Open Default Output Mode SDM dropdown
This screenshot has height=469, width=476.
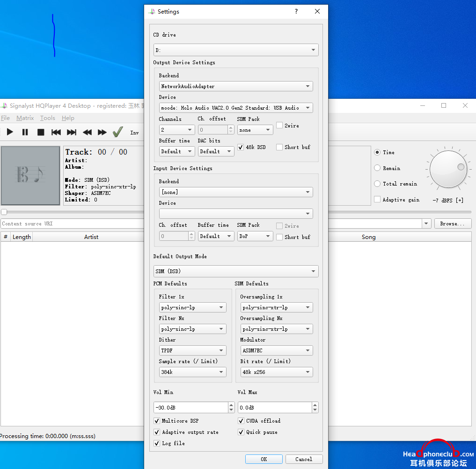point(236,271)
